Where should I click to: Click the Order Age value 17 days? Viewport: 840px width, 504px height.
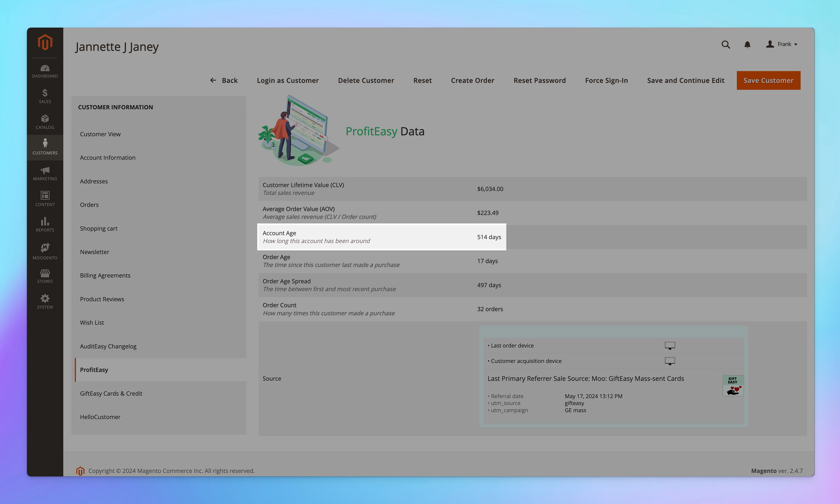pos(487,261)
